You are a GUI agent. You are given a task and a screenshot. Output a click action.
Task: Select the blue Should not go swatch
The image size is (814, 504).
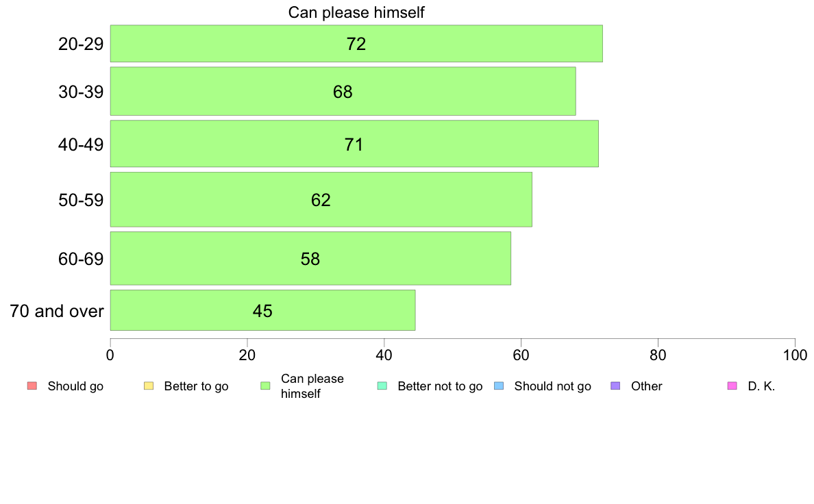[x=499, y=386]
